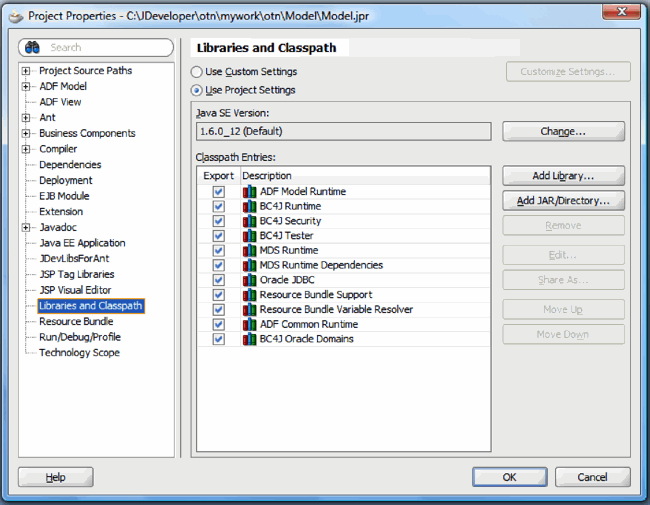This screenshot has height=505, width=650.
Task: Open Technology Scope settings
Action: pos(79,353)
